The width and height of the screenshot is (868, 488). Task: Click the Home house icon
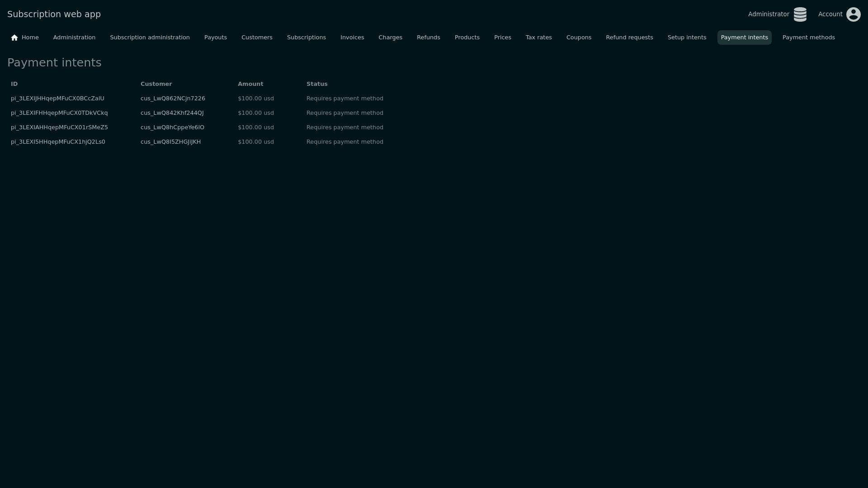[x=14, y=38]
